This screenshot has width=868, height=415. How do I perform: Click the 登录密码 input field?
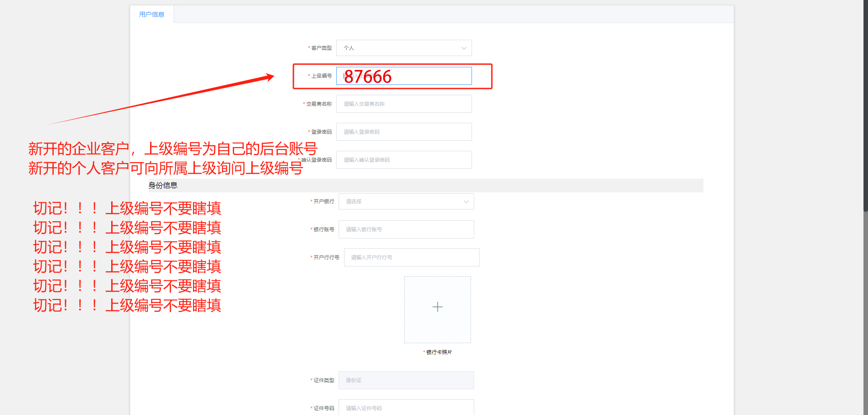coord(404,132)
